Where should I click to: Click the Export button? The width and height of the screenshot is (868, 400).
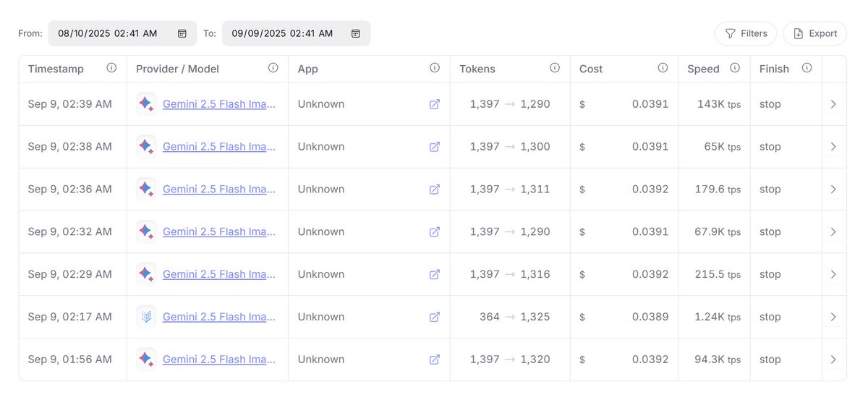(814, 33)
